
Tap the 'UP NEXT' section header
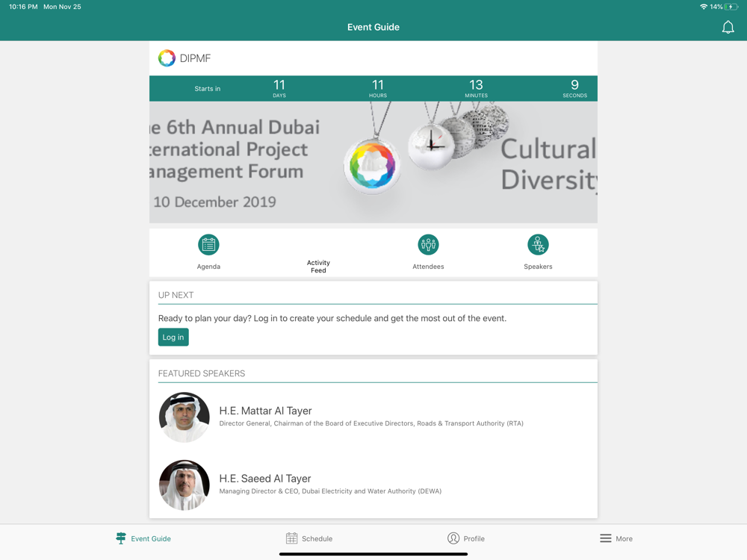point(176,295)
